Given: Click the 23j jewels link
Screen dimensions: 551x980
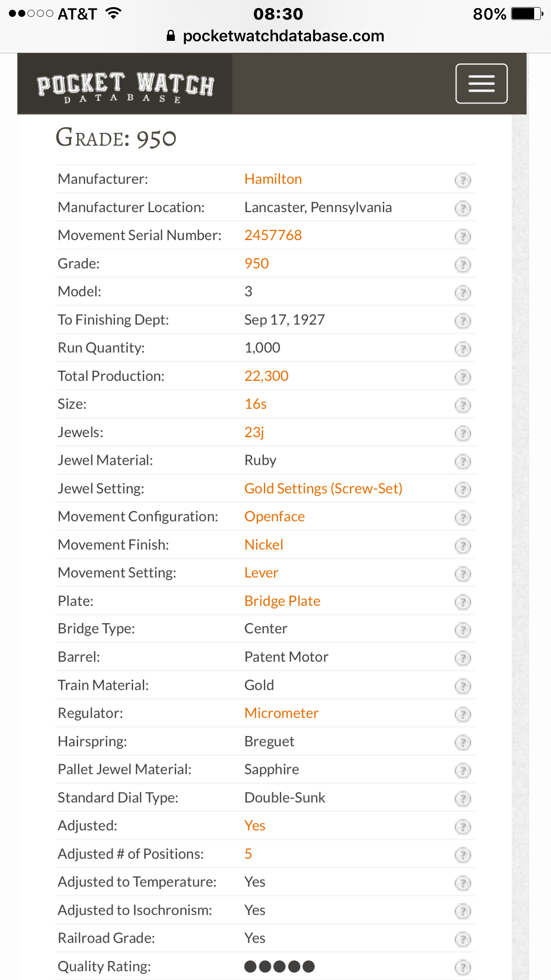Looking at the screenshot, I should tap(254, 432).
